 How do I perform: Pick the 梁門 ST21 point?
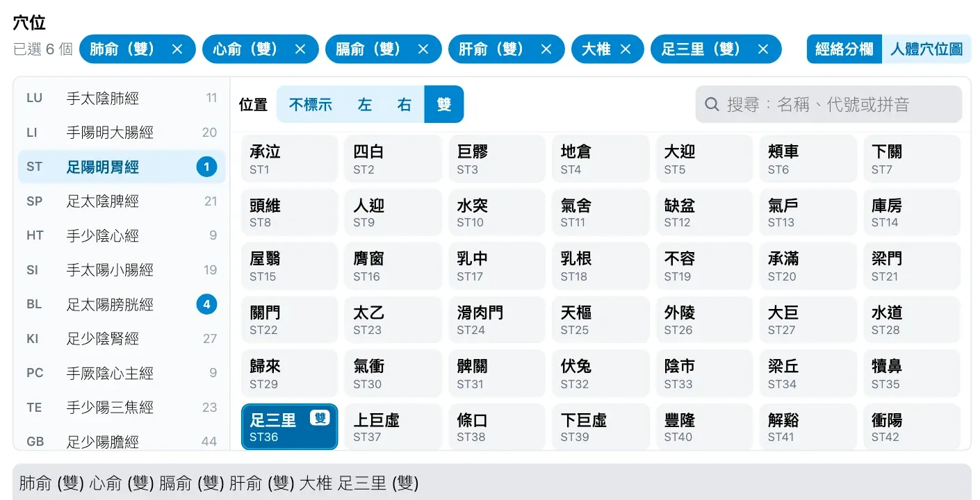tap(912, 267)
